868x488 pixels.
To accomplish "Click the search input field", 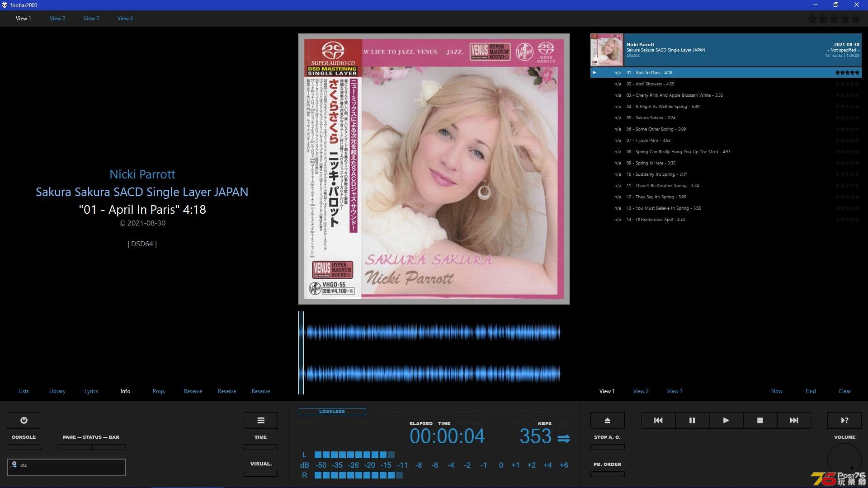I will pyautogui.click(x=66, y=467).
